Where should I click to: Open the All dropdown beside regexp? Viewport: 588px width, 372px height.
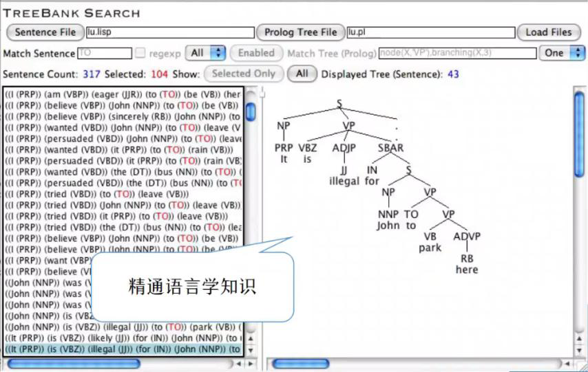pyautogui.click(x=205, y=53)
